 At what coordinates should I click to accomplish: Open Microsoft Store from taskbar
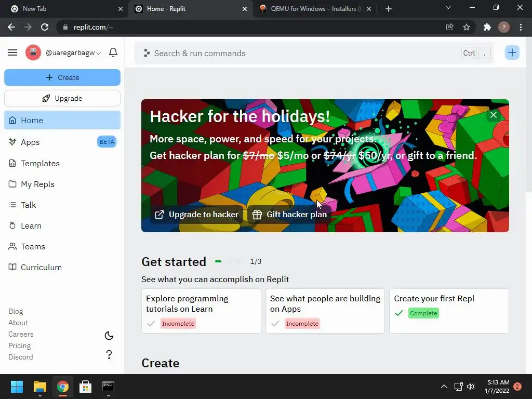[x=85, y=387]
